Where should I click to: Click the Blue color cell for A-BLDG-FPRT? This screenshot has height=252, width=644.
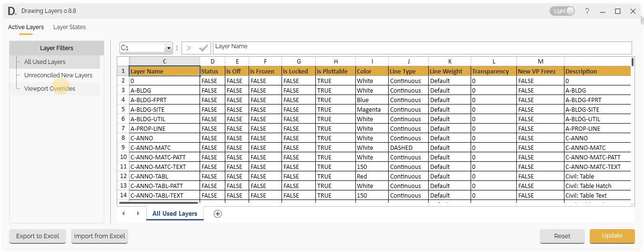click(372, 100)
